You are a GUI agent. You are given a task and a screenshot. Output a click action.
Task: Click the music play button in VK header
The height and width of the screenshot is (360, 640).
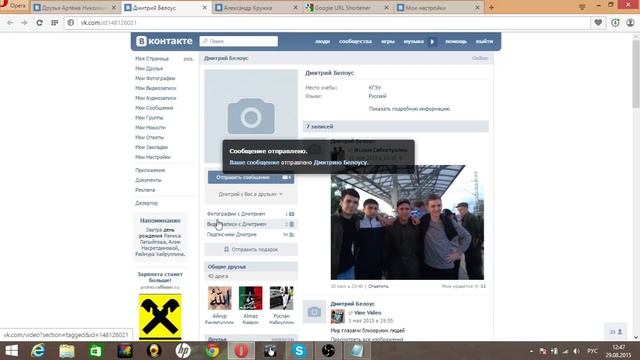(432, 41)
